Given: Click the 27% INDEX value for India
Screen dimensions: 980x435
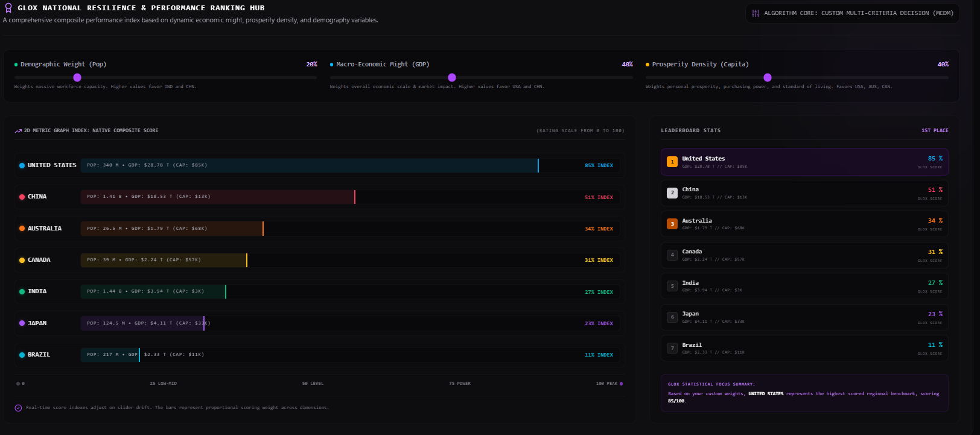Looking at the screenshot, I should point(599,292).
